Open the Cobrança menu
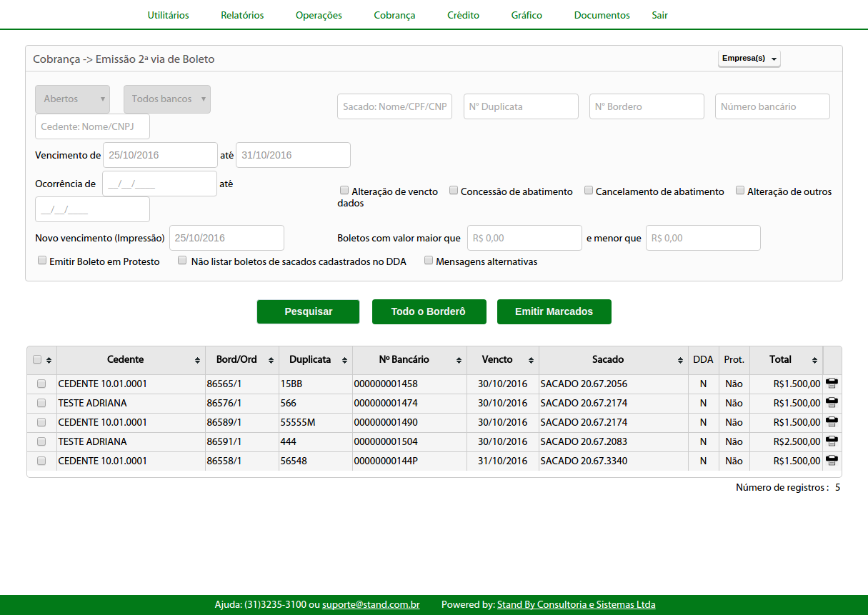 point(394,15)
